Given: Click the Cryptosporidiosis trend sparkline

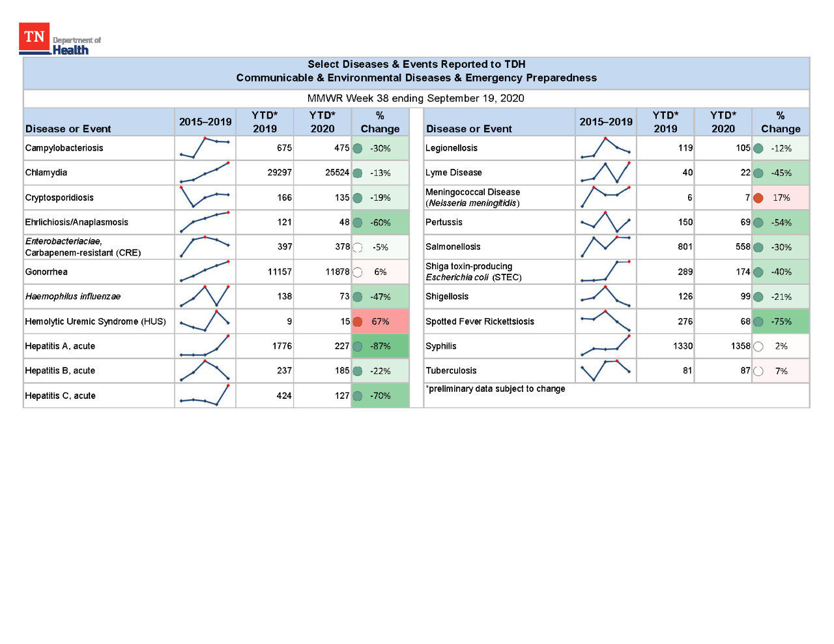Looking at the screenshot, I should coord(205,198).
